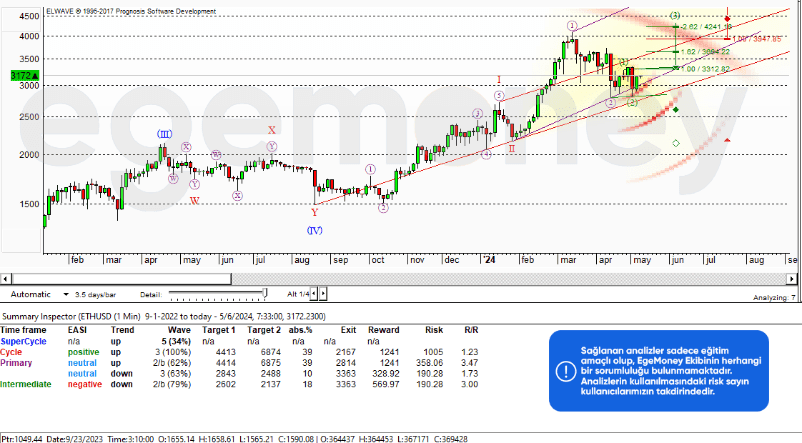802x443 pixels.
Task: Select the blue (III) wave label
Action: click(x=164, y=133)
